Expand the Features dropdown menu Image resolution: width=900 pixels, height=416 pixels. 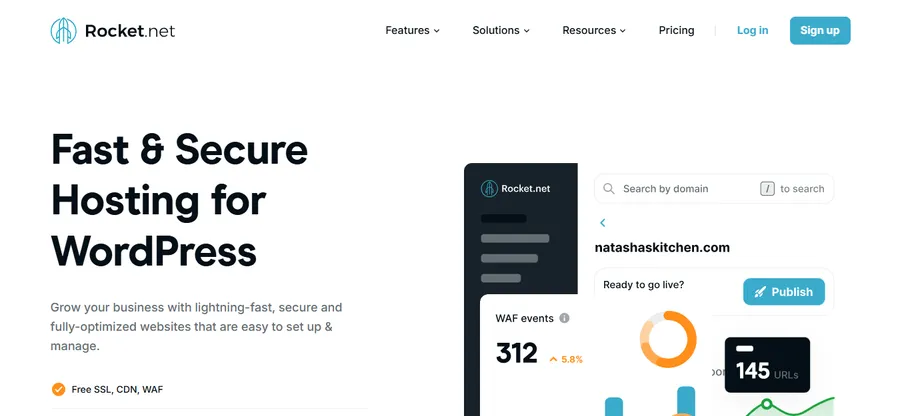pyautogui.click(x=412, y=30)
